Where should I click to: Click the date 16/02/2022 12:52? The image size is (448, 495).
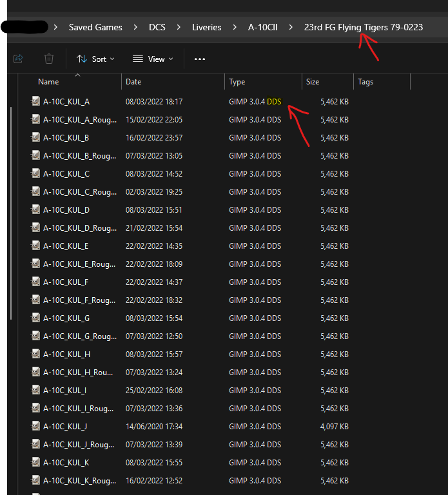tap(154, 480)
